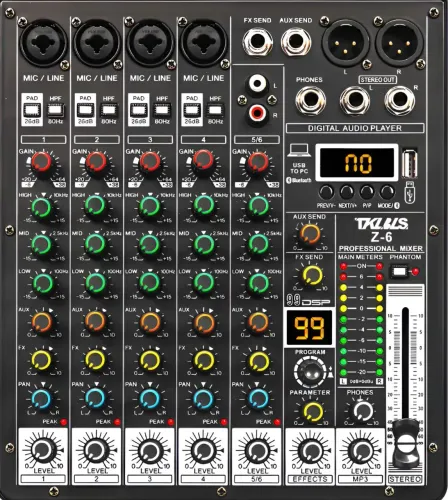Click the 'MAIN METERS' label
This screenshot has height=500, width=448.
(360, 257)
